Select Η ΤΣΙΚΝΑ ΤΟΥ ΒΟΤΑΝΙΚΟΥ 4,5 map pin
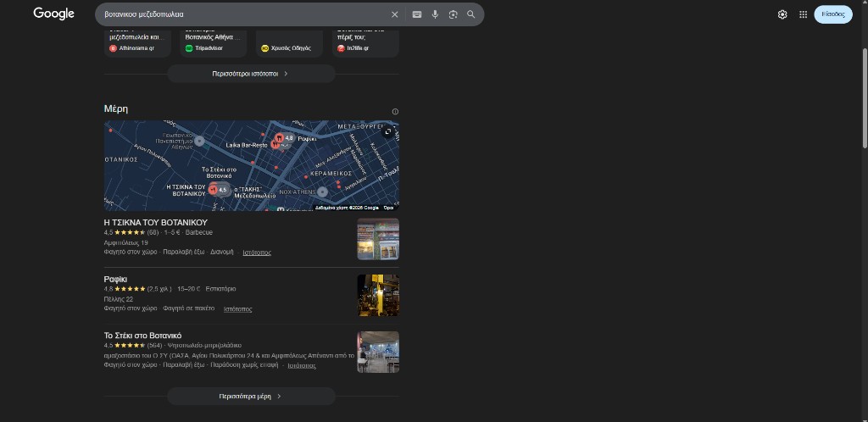Screen dimensions: 868x422 click(219, 190)
